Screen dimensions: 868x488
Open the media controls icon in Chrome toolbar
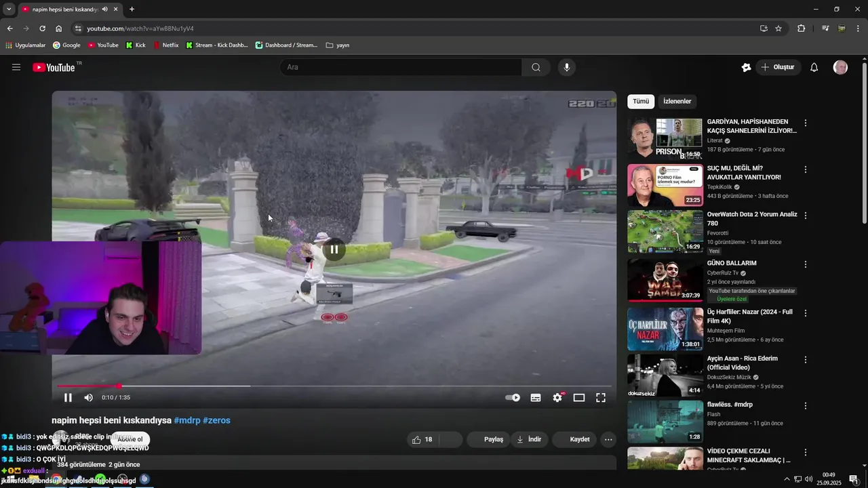[x=825, y=28]
